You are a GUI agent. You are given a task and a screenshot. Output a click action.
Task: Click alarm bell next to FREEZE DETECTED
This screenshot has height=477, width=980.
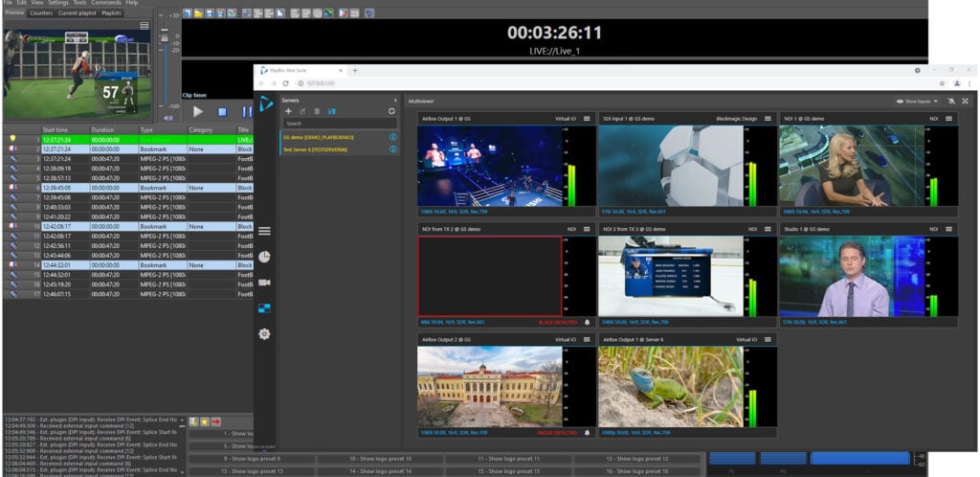tap(587, 433)
